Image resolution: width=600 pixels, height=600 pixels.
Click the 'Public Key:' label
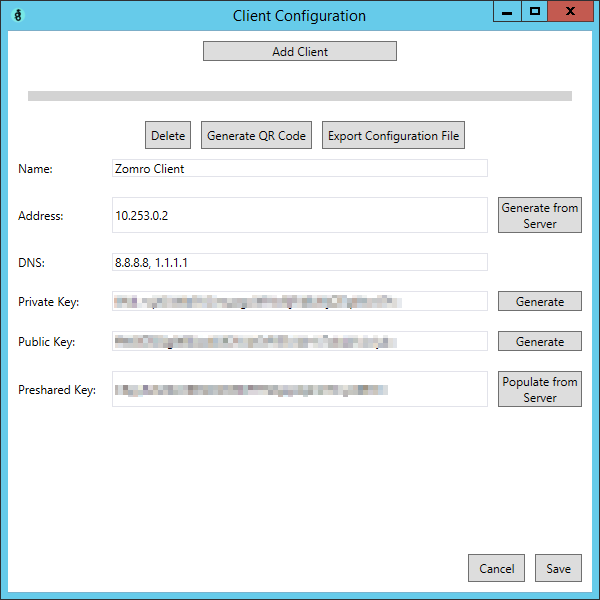tap(47, 342)
